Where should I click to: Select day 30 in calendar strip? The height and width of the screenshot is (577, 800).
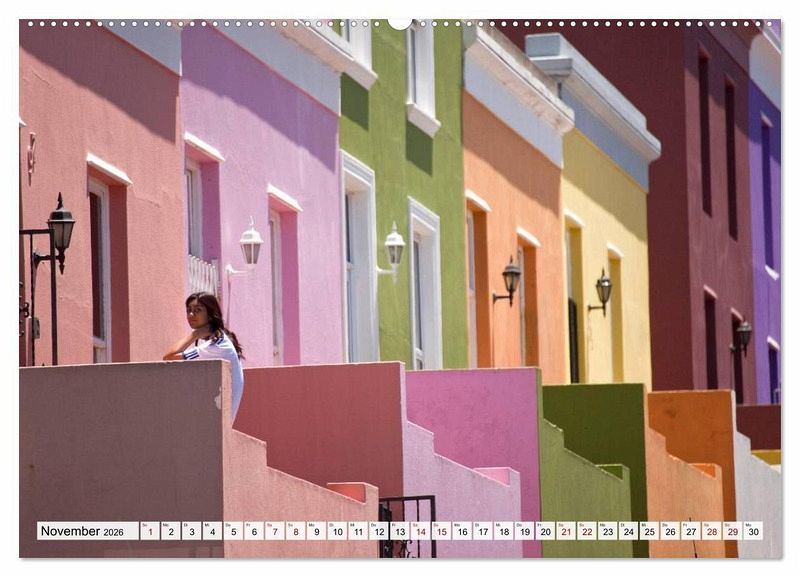[x=754, y=531]
